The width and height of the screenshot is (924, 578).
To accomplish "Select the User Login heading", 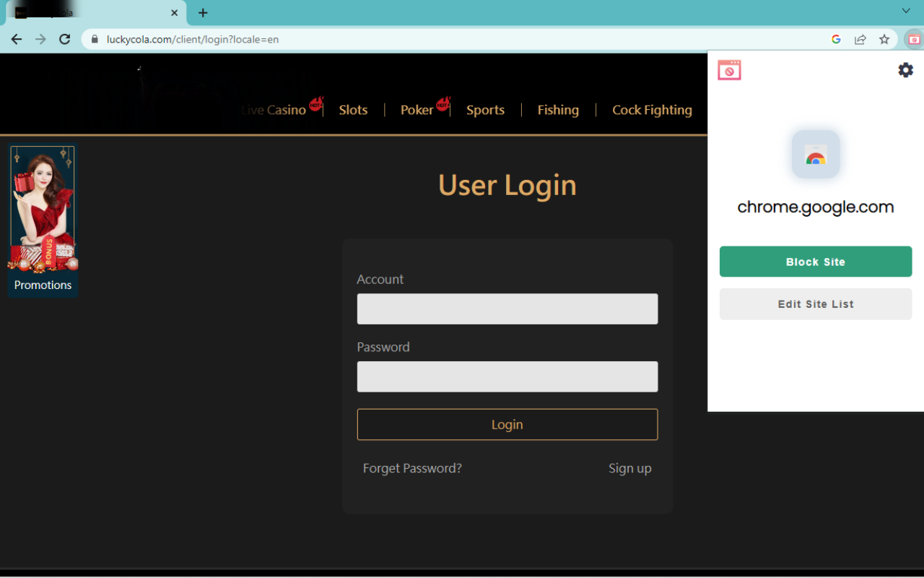I will (x=507, y=186).
